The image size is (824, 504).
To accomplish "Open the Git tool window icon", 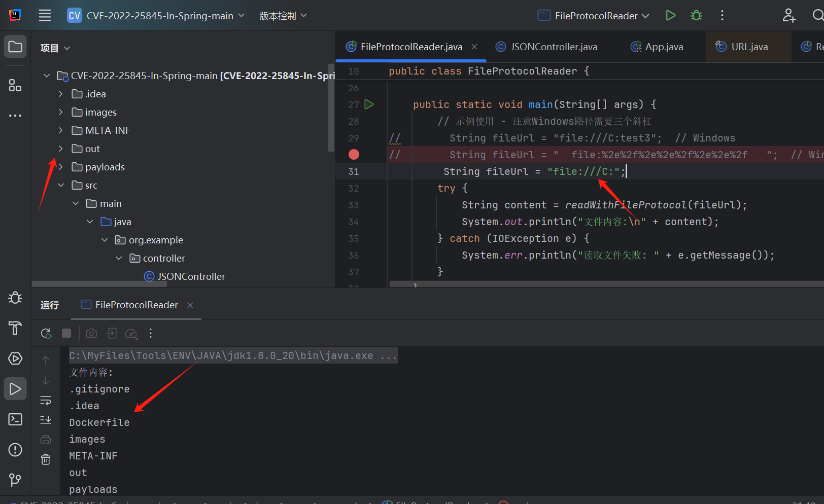I will (15, 480).
